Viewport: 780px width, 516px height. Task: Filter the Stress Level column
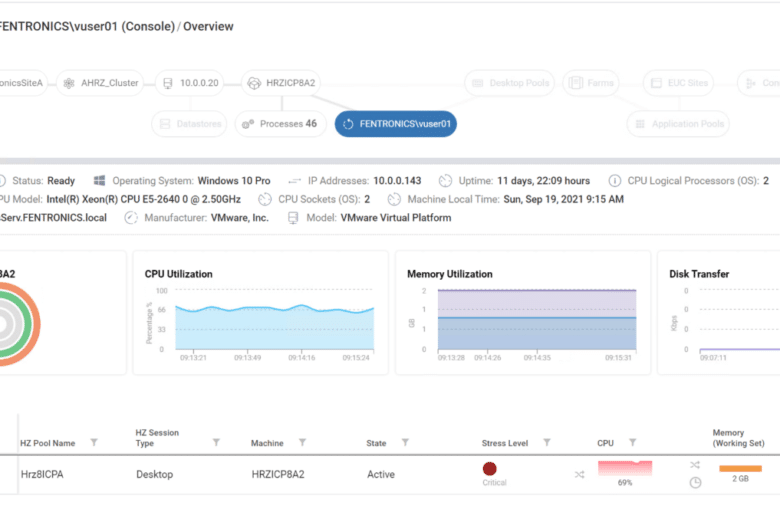click(x=547, y=442)
